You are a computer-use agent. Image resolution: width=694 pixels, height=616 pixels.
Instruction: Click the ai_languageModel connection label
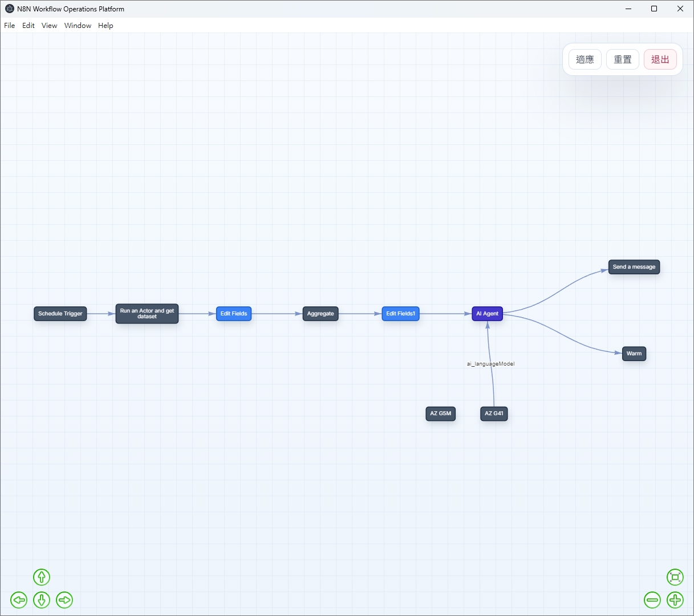tap(491, 364)
